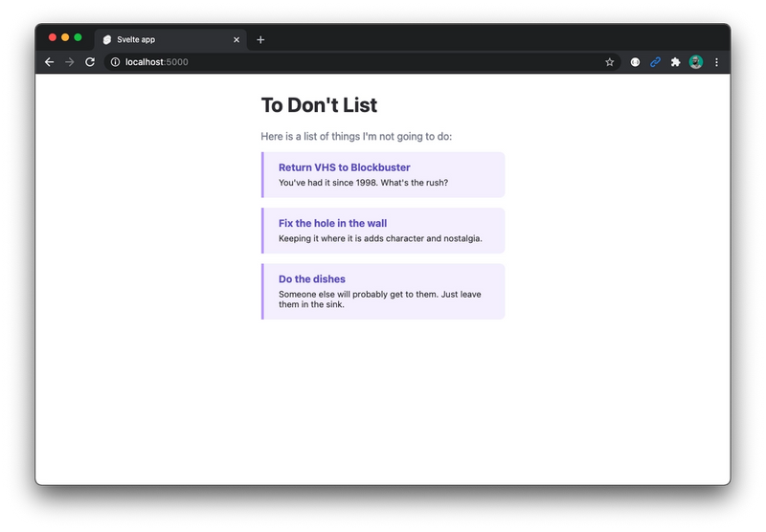This screenshot has width=766, height=532.
Task: Focus the localhost:5000 address bar
Action: tap(362, 62)
